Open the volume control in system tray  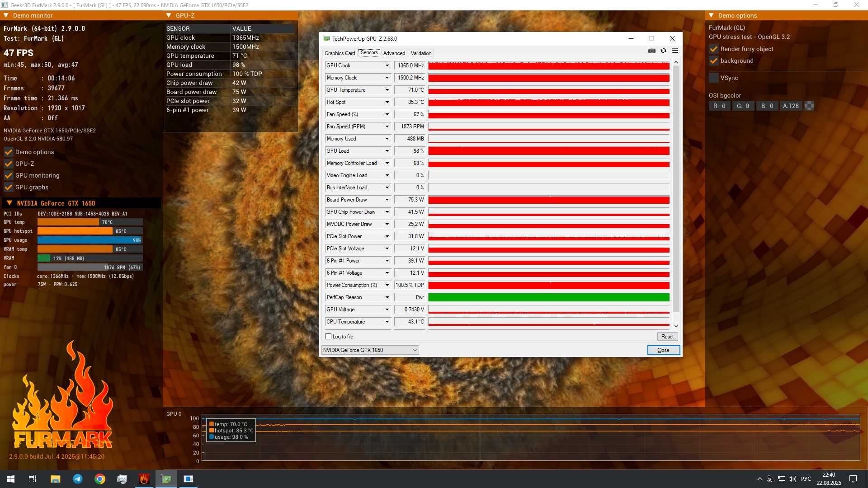[793, 479]
